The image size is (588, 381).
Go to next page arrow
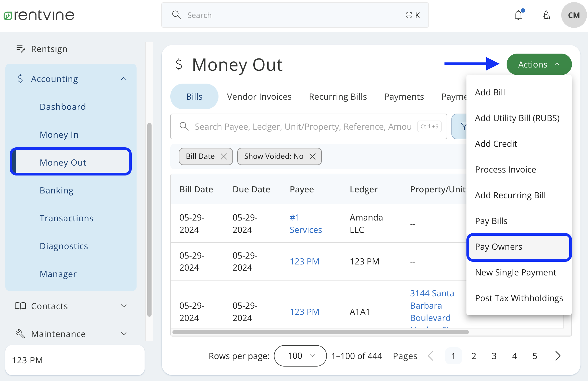pos(558,356)
